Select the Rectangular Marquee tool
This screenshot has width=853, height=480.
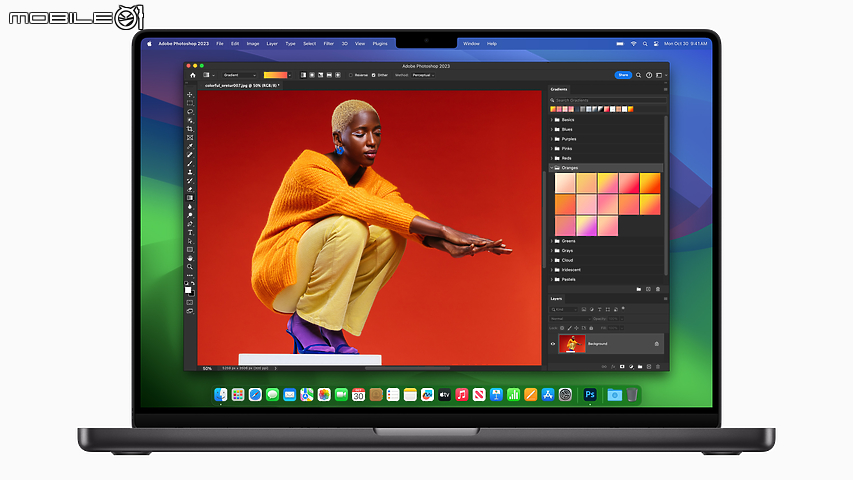click(190, 103)
